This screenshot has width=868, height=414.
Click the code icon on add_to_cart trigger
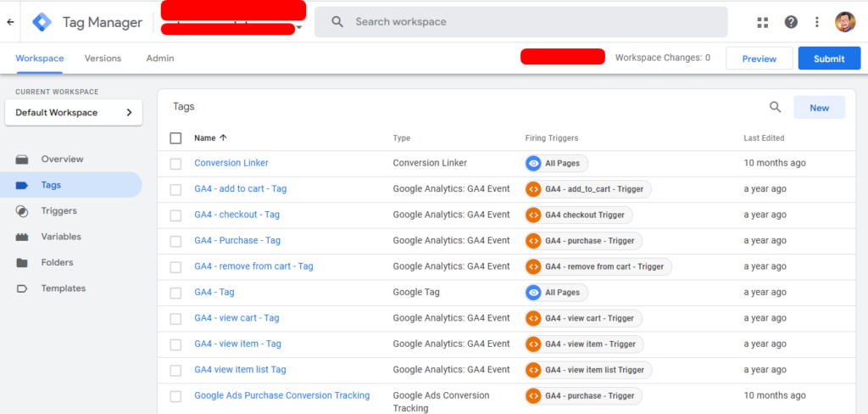coord(534,189)
